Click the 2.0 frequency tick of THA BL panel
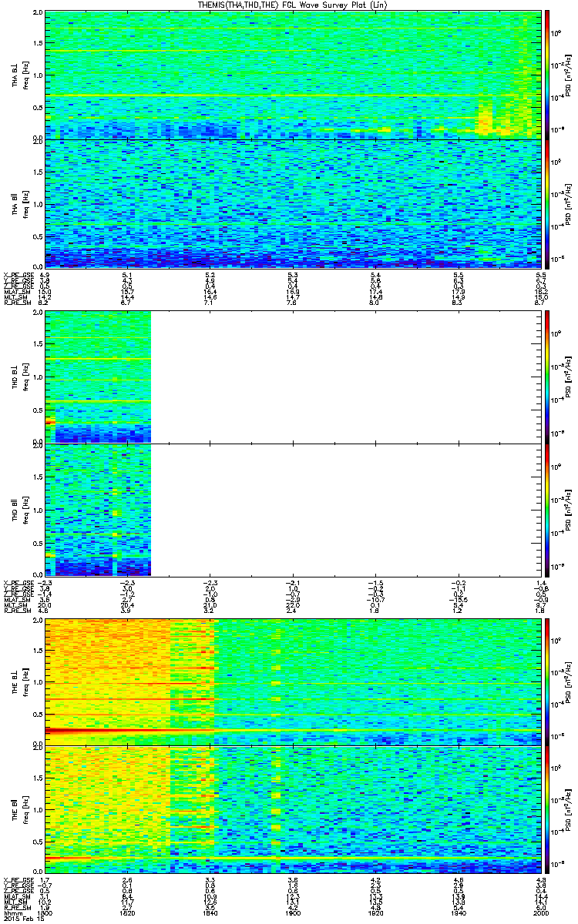The image size is (578, 924). [x=37, y=14]
